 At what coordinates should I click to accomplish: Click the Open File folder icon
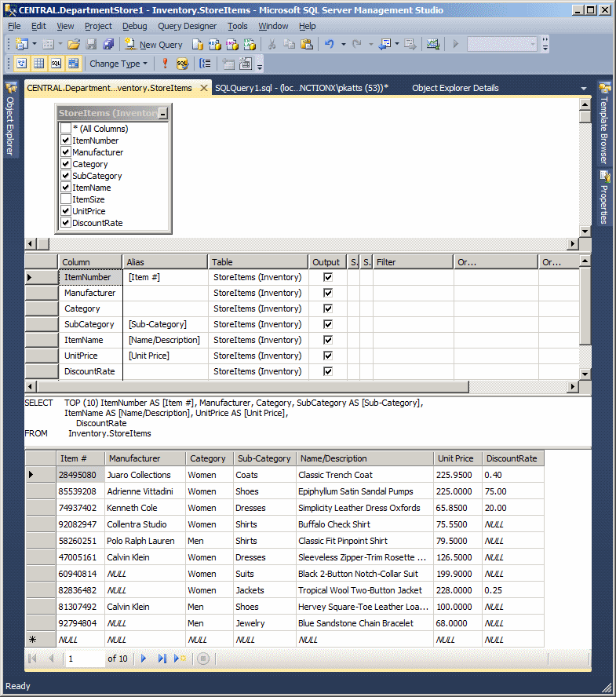pos(74,44)
